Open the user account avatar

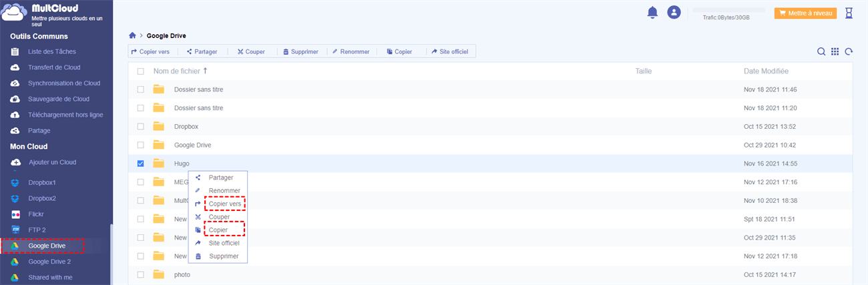point(674,13)
